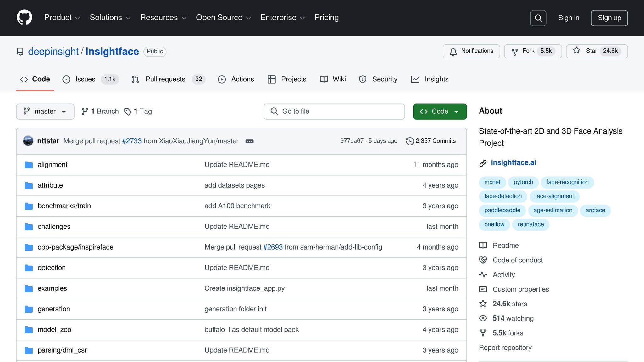This screenshot has height=362, width=644.
Task: Click the attribute folder icon
Action: point(29,185)
